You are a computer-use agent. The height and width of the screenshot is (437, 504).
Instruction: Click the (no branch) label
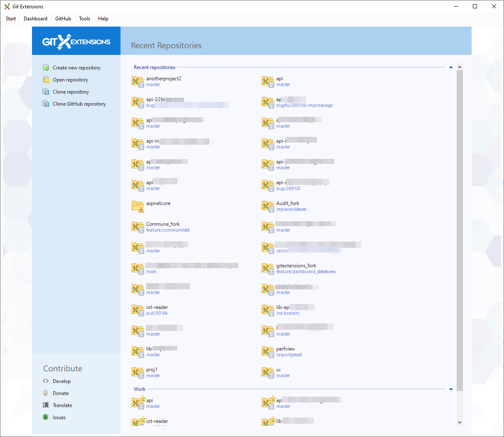288,313
